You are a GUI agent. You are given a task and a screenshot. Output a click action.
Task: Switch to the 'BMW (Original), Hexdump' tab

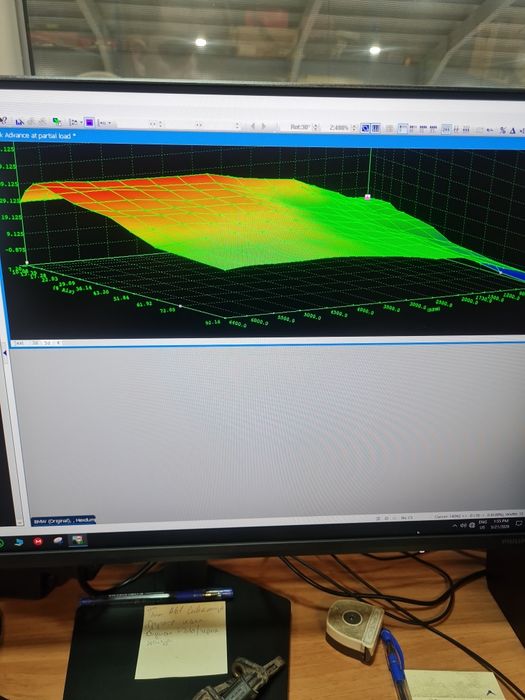point(63,521)
